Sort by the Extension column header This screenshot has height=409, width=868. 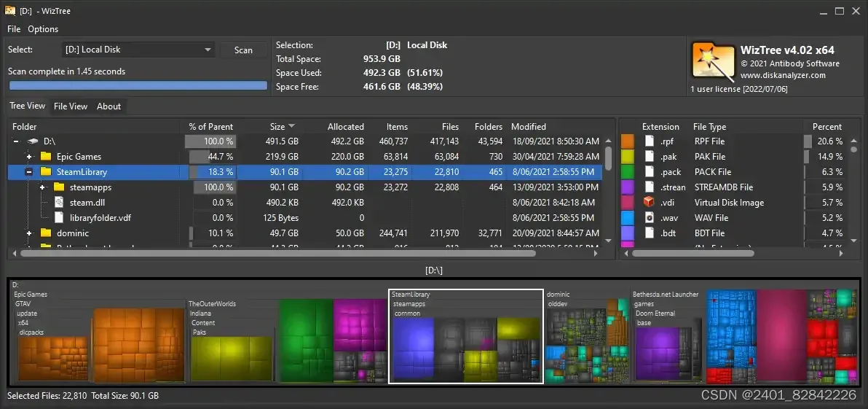point(660,127)
